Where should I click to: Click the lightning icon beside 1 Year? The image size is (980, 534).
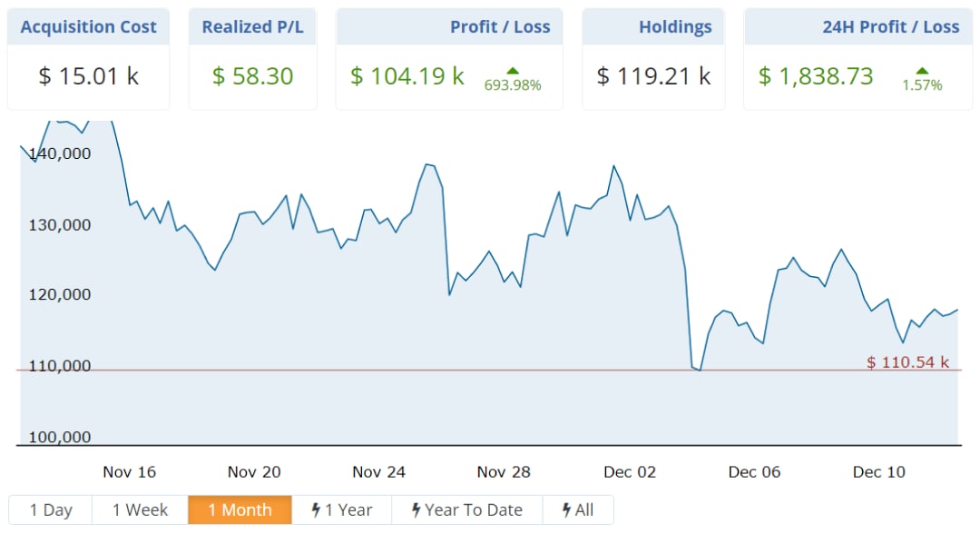tap(316, 510)
